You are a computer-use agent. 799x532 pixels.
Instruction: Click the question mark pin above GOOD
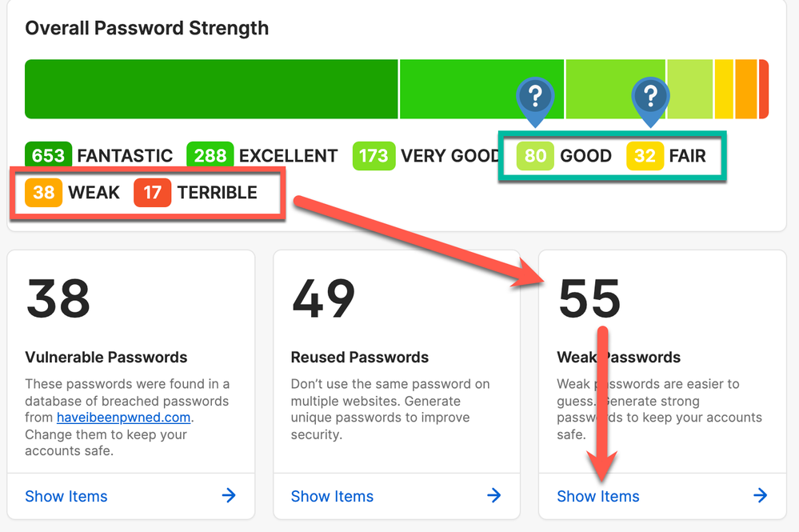tap(535, 98)
